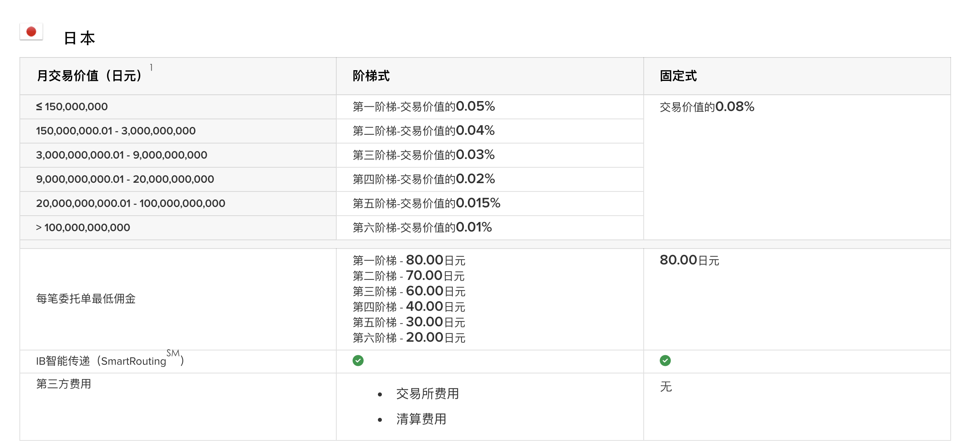Click the 交易所费用 bullet item
The image size is (980, 444).
(x=427, y=394)
